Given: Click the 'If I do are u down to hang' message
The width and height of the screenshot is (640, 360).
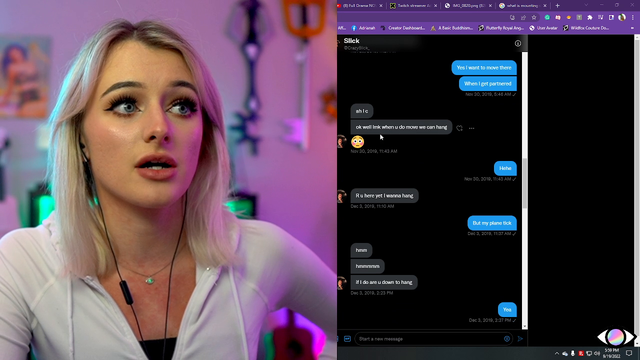Looking at the screenshot, I should tap(384, 282).
